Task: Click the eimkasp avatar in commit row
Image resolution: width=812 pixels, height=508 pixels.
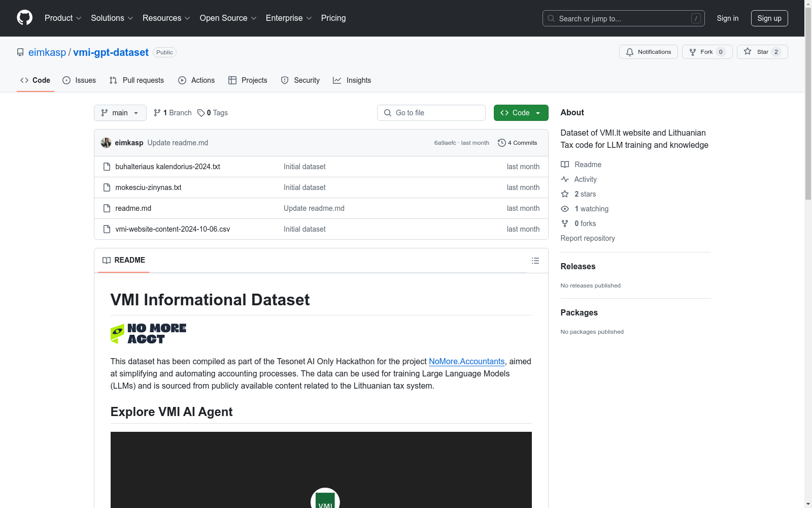Action: 106,143
